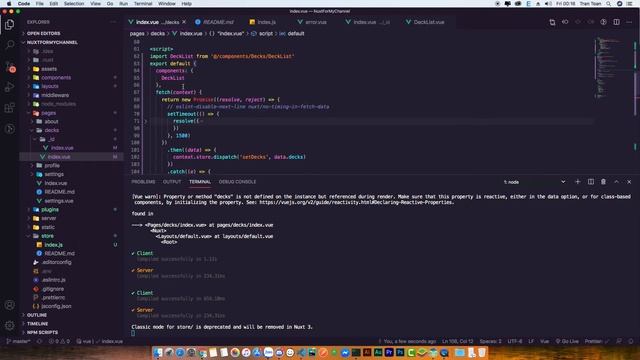Expand the NPM SCRIPTS section
The height and width of the screenshot is (360, 640).
click(42, 332)
